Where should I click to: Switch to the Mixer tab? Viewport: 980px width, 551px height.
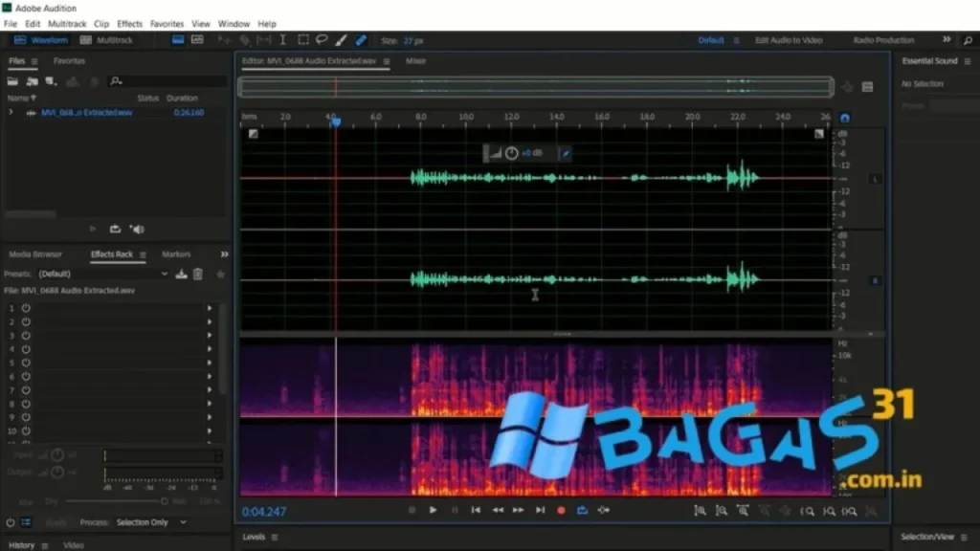(415, 61)
